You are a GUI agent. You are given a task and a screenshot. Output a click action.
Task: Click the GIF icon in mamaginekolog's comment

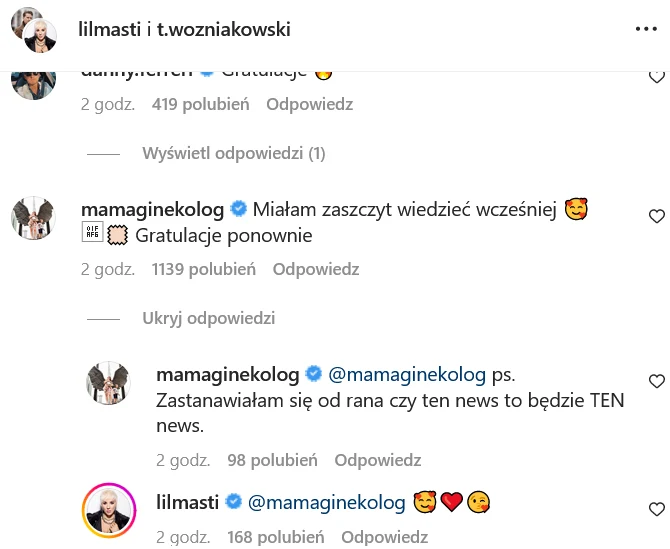click(x=91, y=236)
